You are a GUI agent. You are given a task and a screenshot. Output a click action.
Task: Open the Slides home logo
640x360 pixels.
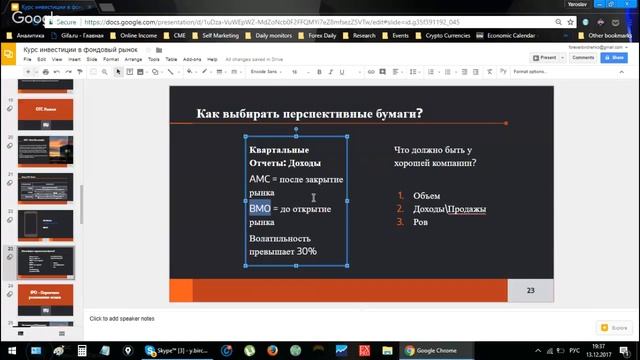tap(8, 54)
